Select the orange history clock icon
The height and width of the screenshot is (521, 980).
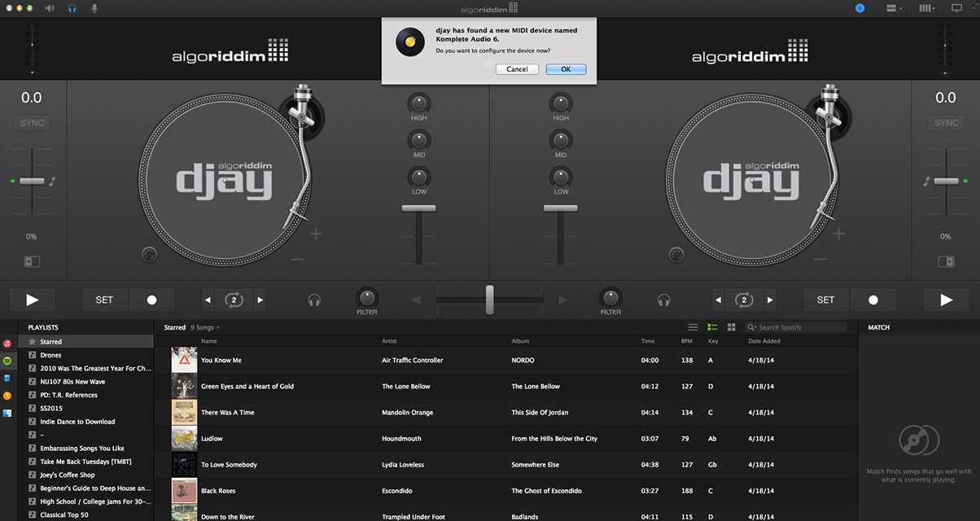[7, 396]
